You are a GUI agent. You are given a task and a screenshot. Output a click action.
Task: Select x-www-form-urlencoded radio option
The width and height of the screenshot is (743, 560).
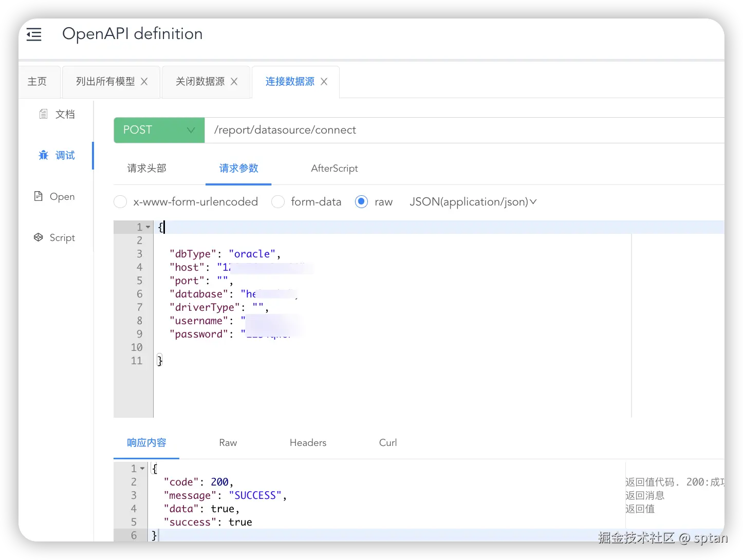tap(120, 202)
